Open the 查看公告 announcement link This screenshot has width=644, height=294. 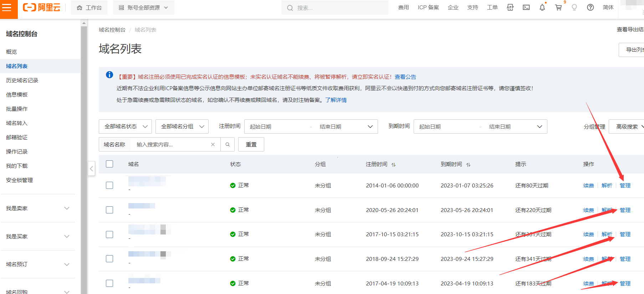tap(405, 77)
